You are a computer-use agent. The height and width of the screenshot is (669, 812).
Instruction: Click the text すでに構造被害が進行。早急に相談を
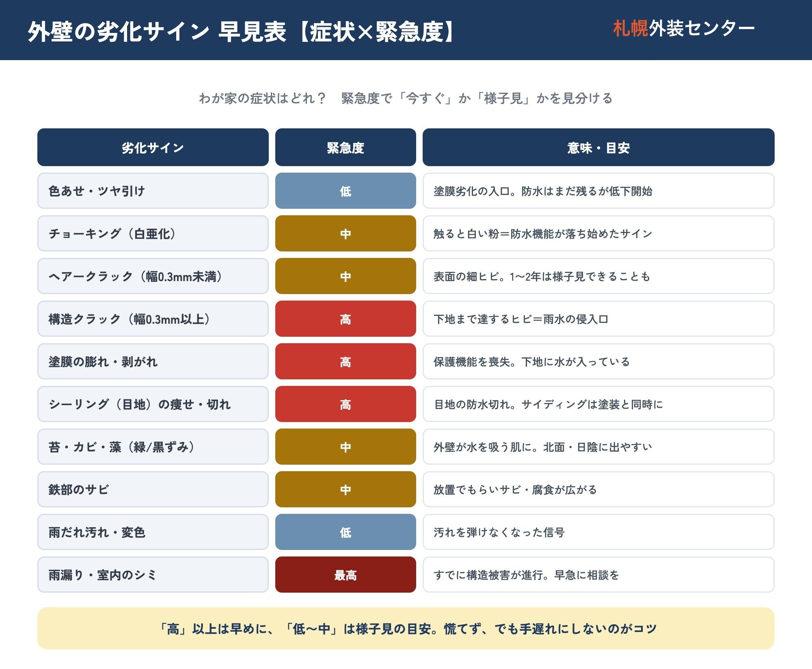tap(526, 575)
